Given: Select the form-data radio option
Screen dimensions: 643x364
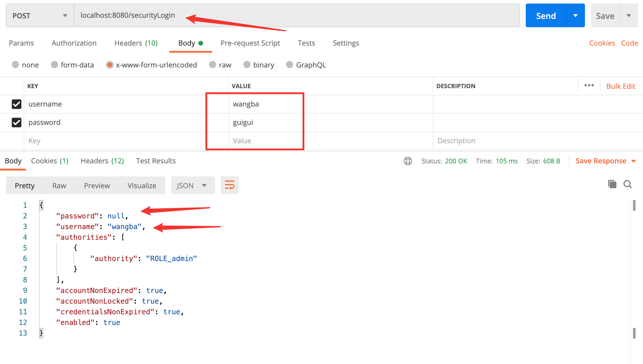Looking at the screenshot, I should [54, 65].
